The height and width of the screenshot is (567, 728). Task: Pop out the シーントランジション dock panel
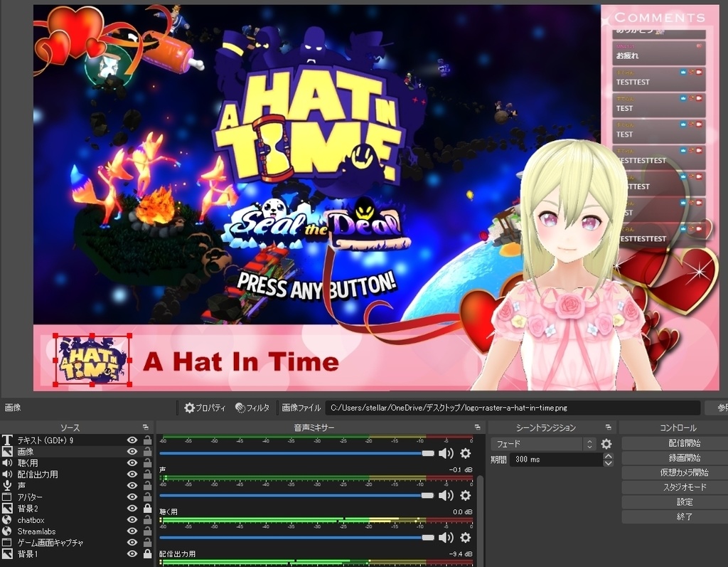coord(609,427)
